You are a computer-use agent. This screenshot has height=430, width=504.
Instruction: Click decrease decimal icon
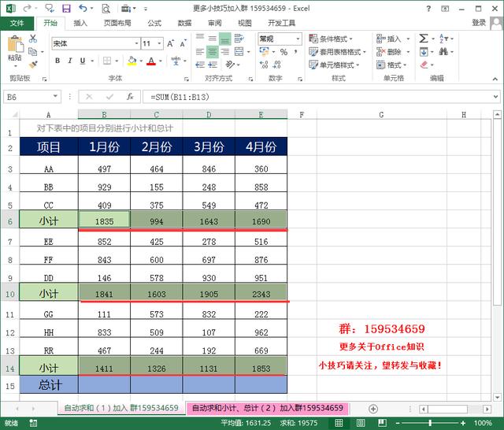pyautogui.click(x=276, y=65)
